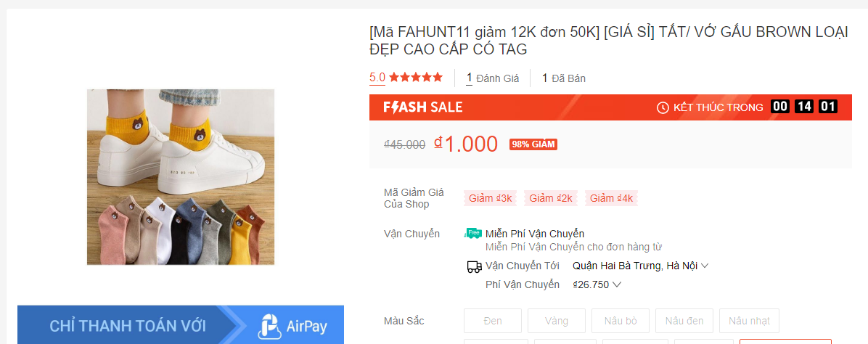The image size is (868, 344).
Task: Click the 5.0 rating score link
Action: 377,78
